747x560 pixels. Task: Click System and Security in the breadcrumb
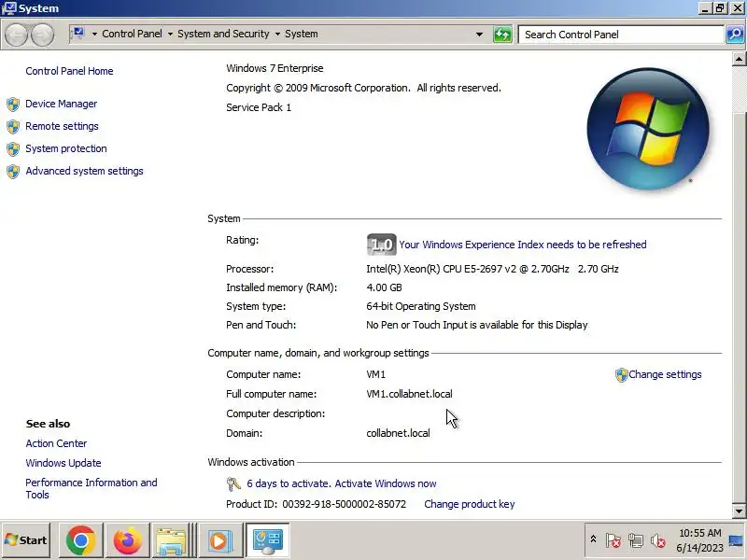[223, 34]
